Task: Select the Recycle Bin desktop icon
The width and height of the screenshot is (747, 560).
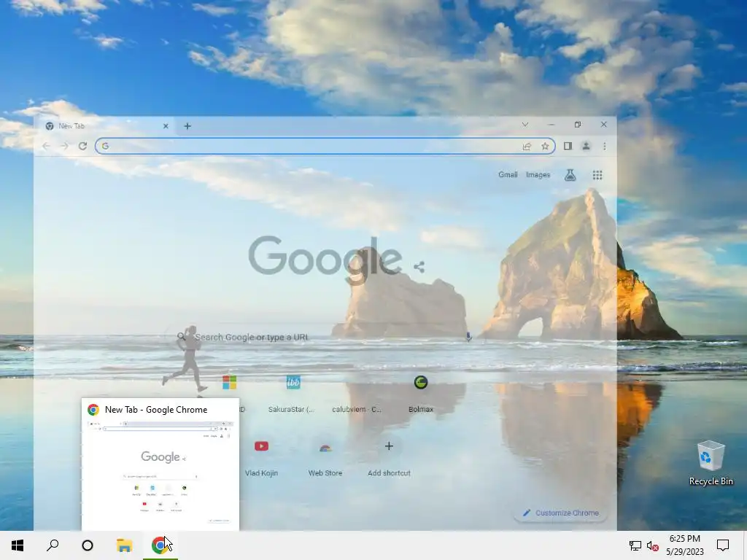Action: point(711,463)
